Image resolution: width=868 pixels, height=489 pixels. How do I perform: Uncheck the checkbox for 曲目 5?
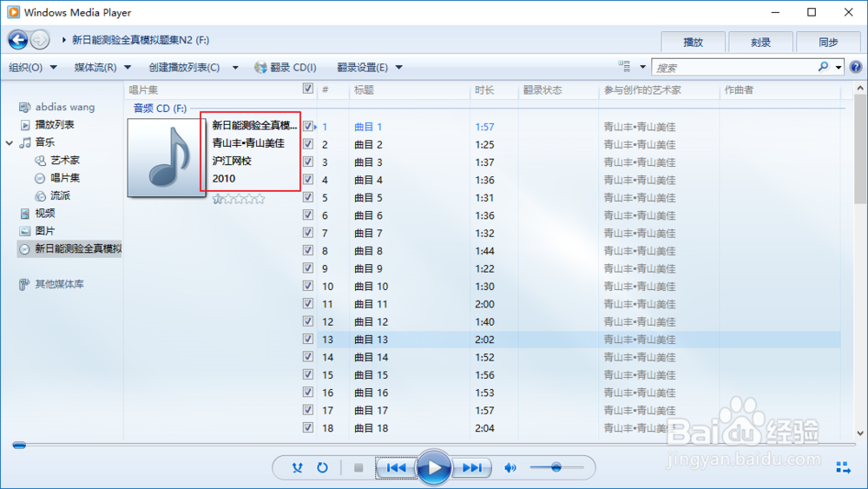(308, 197)
